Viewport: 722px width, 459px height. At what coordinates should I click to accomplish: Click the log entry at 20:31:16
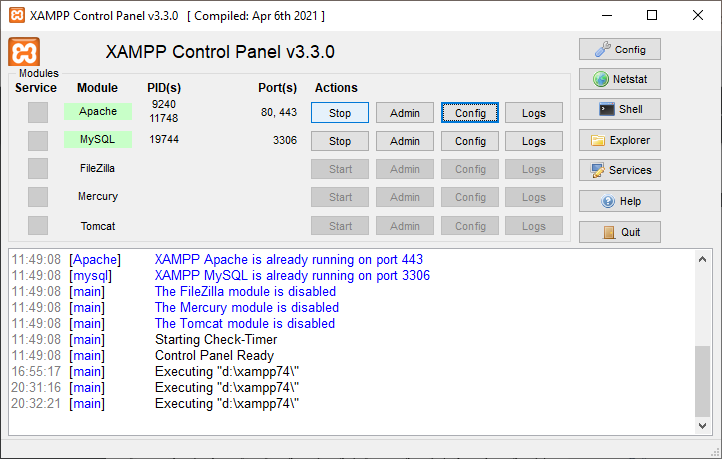point(155,388)
